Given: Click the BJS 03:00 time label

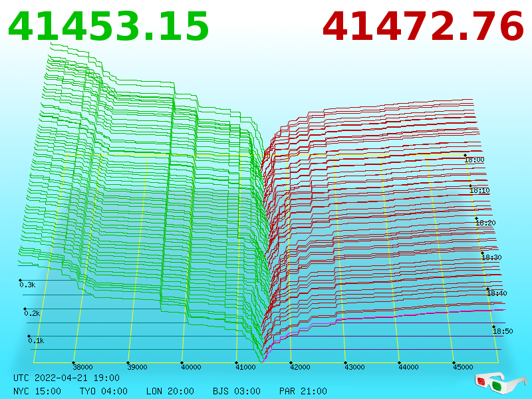Looking at the screenshot, I should tap(237, 391).
